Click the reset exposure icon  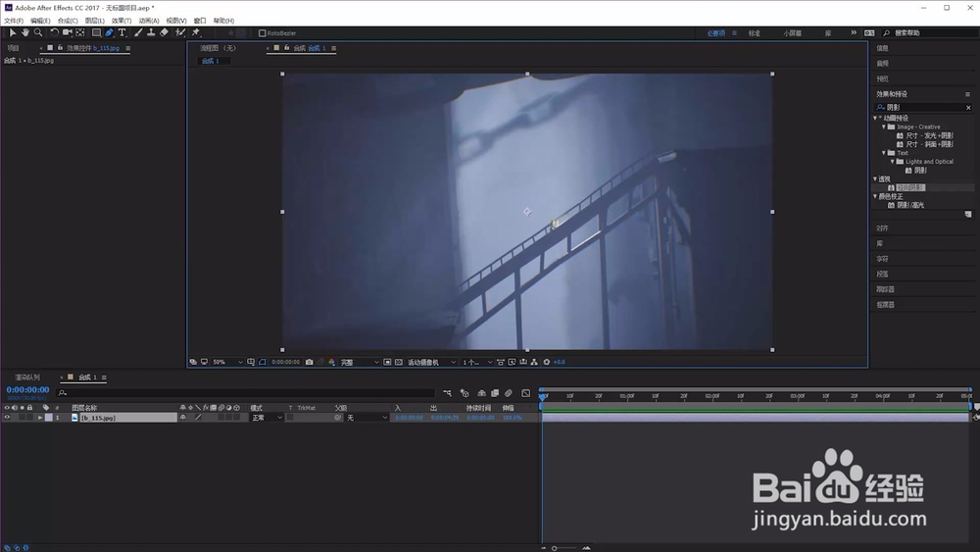click(x=546, y=362)
